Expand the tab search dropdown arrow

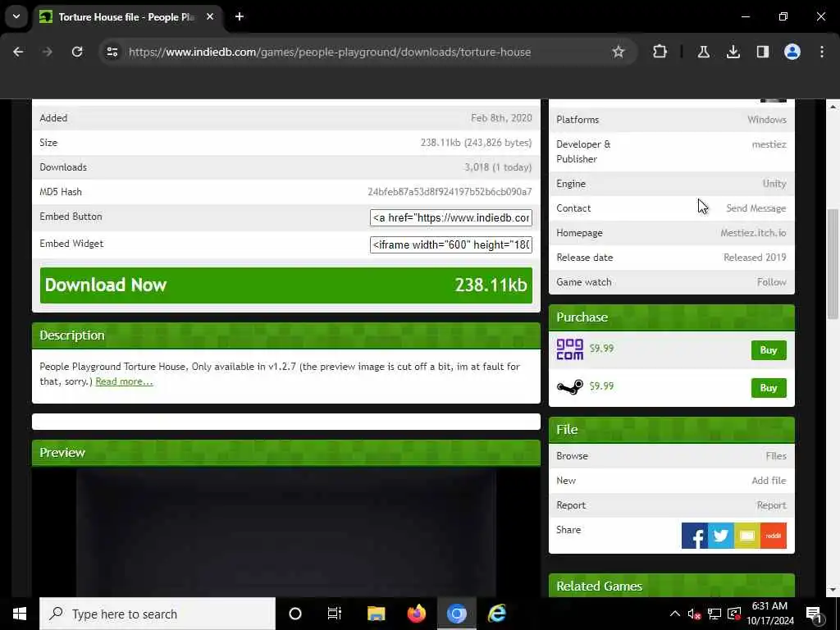16,16
